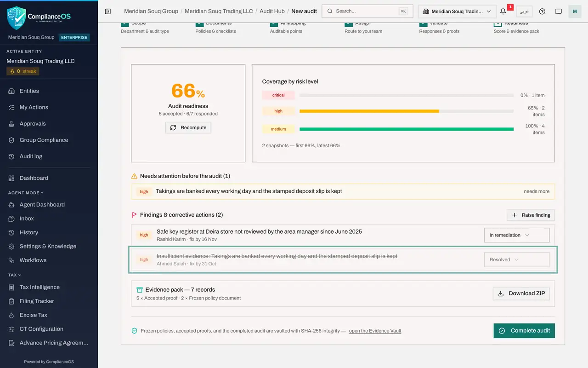Click the Filing Tracker icon
This screenshot has width=588, height=368.
tap(11, 301)
